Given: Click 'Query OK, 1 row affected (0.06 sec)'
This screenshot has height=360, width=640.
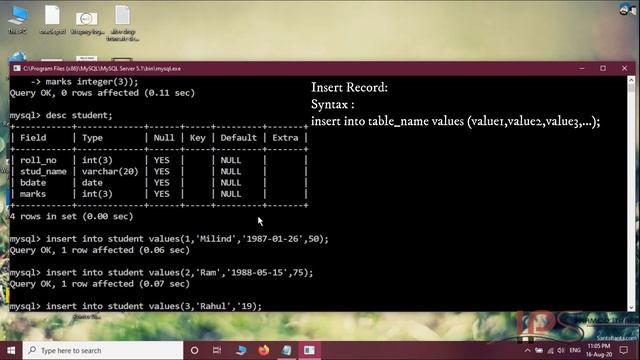Looking at the screenshot, I should click(100, 250).
